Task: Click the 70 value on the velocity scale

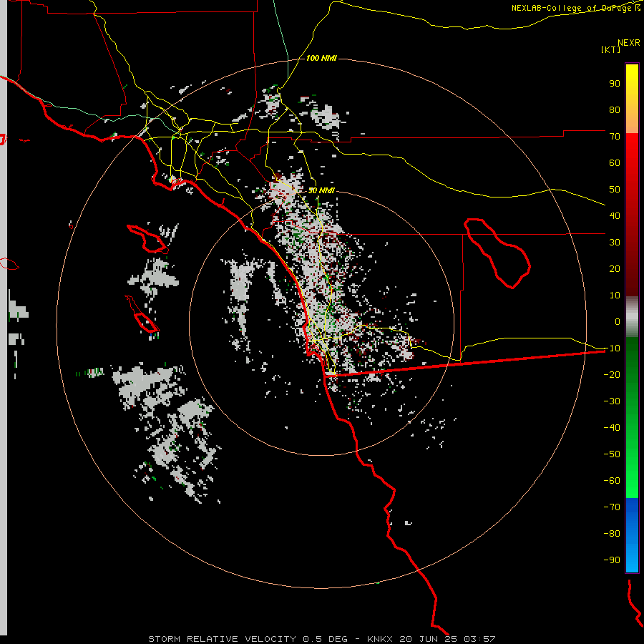Action: [615, 137]
